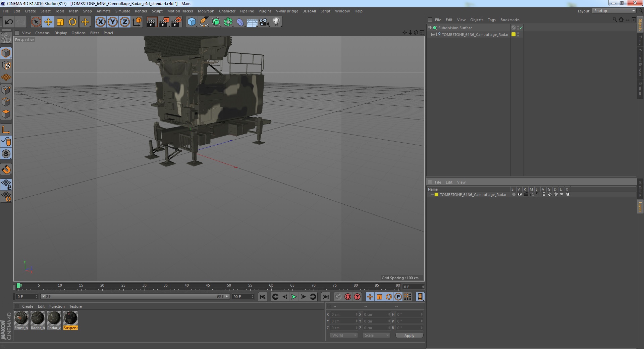Open the Objects side tab
Viewport: 644px width, 349px height.
640,24
